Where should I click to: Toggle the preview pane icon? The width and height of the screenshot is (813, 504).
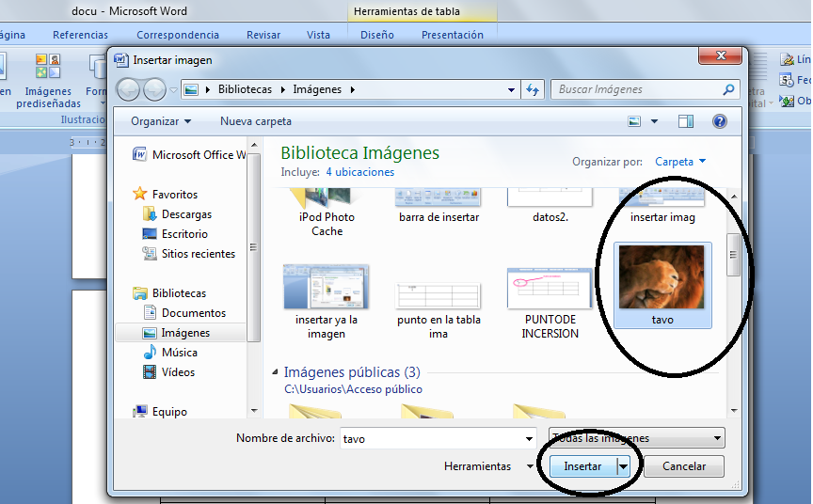(x=686, y=121)
